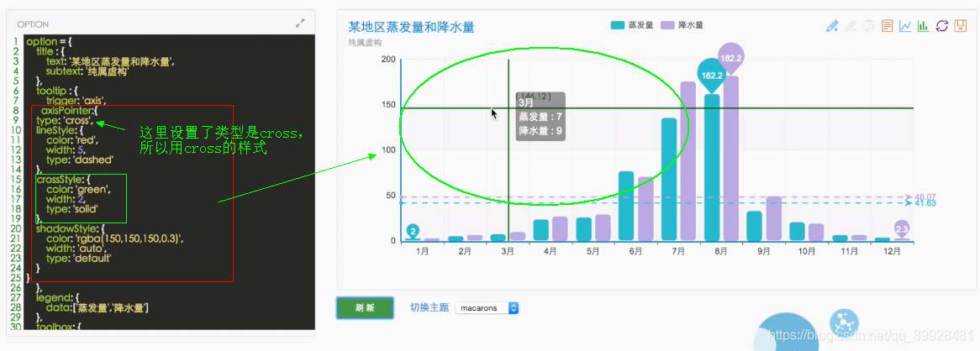Click the 41.63 average line label
980x351 pixels.
[x=925, y=203]
